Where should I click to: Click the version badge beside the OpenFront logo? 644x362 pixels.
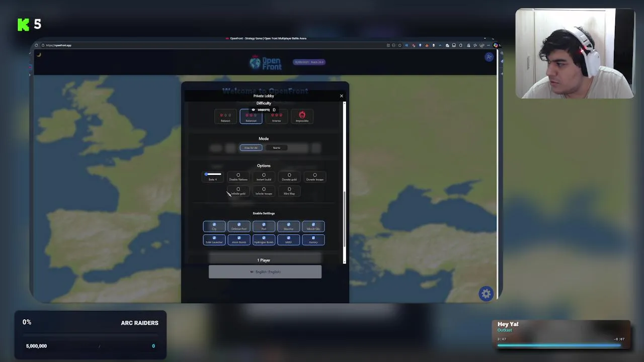click(309, 62)
